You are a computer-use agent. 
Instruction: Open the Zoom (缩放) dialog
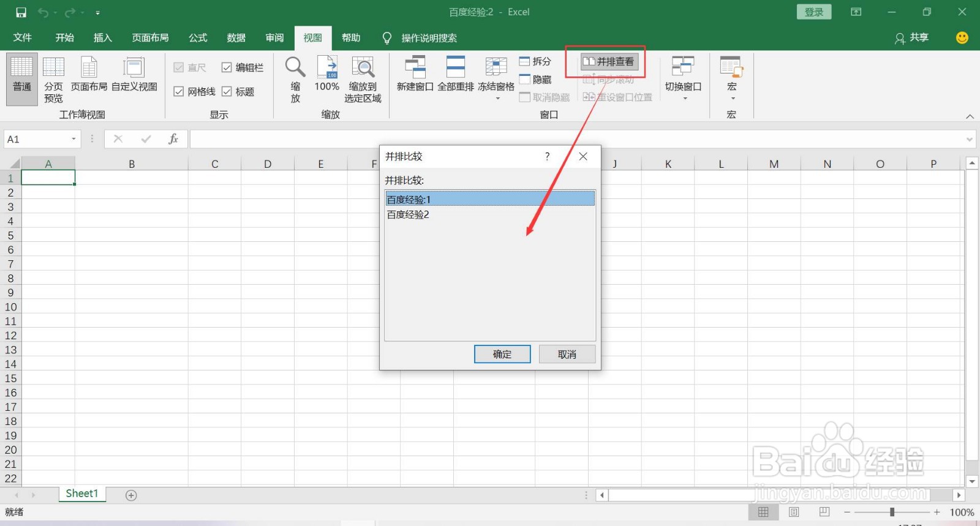(295, 79)
